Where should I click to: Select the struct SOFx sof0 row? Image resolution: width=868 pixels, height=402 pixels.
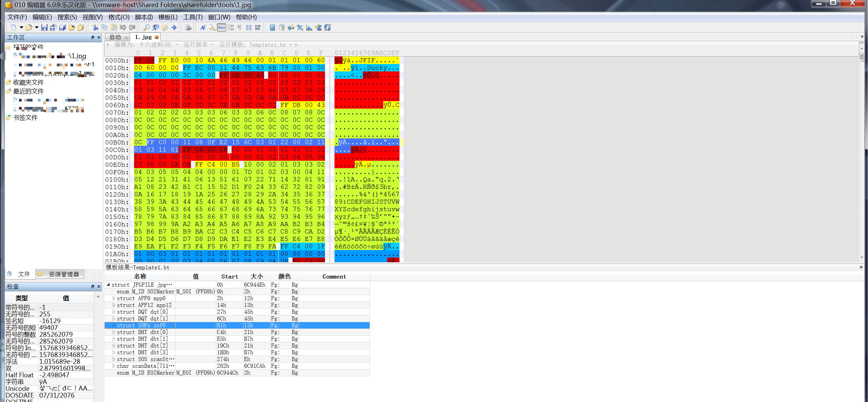click(x=141, y=325)
